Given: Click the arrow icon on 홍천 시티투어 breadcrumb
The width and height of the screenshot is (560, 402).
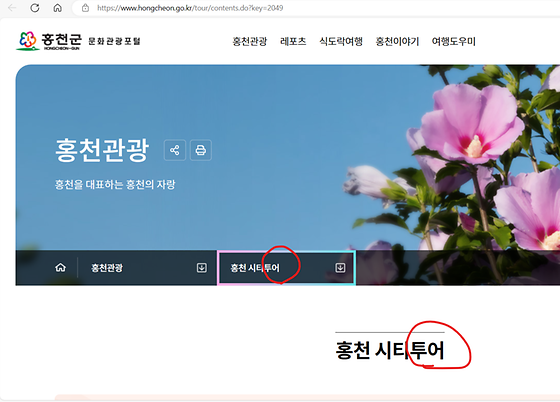Looking at the screenshot, I should point(340,268).
